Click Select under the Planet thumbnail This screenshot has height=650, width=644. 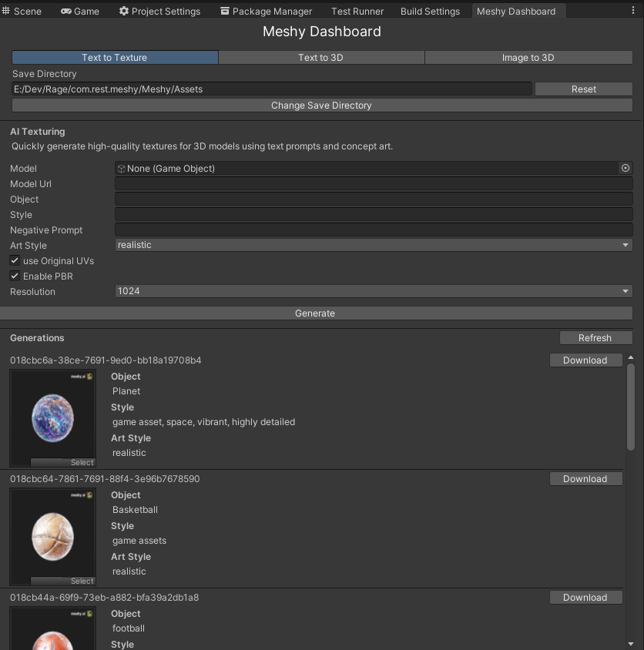click(62, 462)
